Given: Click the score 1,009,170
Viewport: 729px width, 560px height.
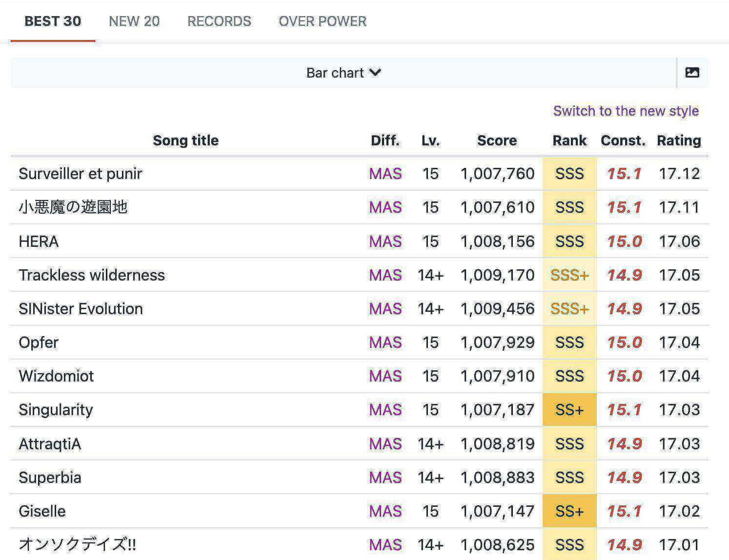Looking at the screenshot, I should tap(497, 275).
